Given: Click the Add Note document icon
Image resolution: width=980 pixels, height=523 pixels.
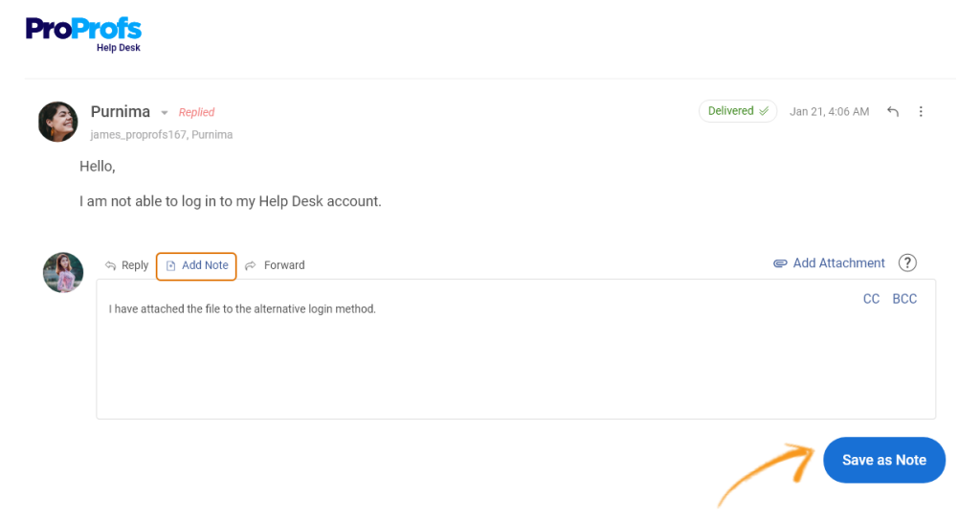Looking at the screenshot, I should tap(170, 266).
